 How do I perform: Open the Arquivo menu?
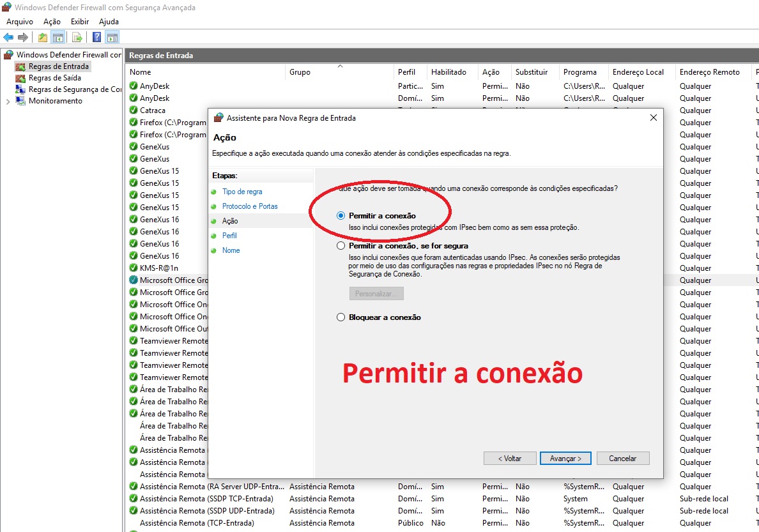pyautogui.click(x=20, y=22)
